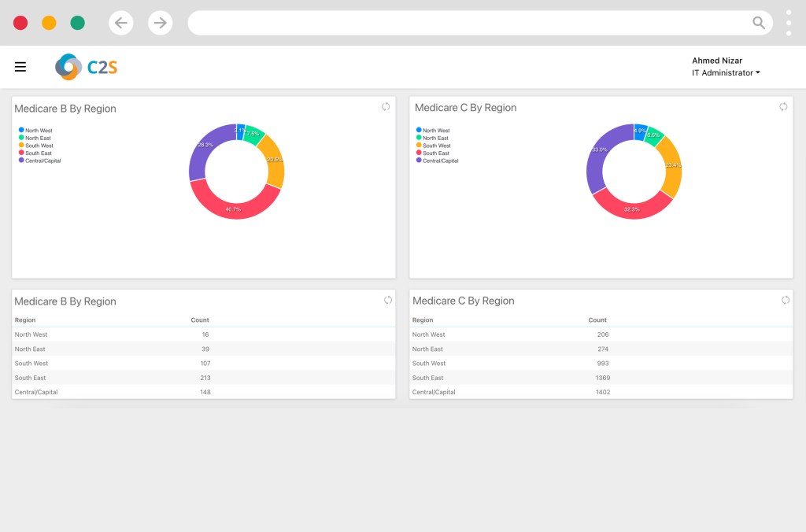The height and width of the screenshot is (532, 806).
Task: Open the browser three-dot menu
Action: tap(789, 23)
